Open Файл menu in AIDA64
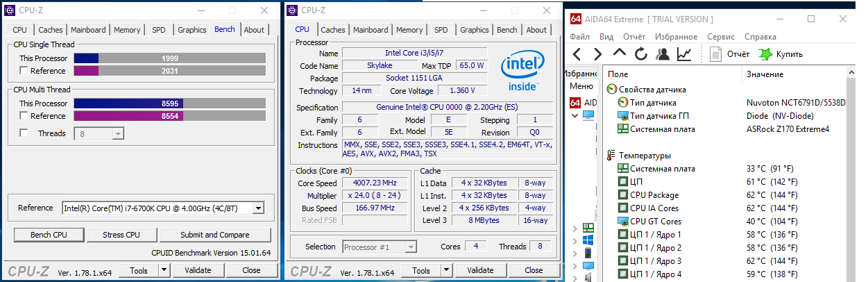This screenshot has width=868, height=282. pos(580,37)
